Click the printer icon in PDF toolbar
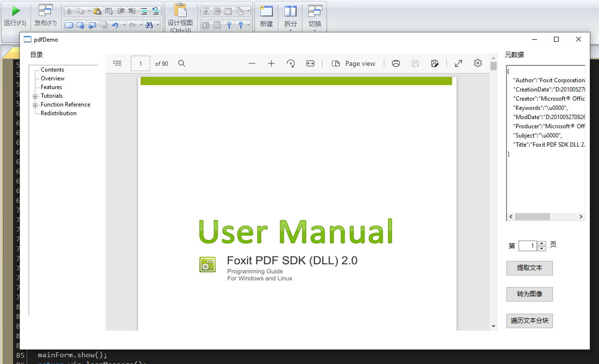Viewport: 599px width, 364px height. (x=396, y=63)
